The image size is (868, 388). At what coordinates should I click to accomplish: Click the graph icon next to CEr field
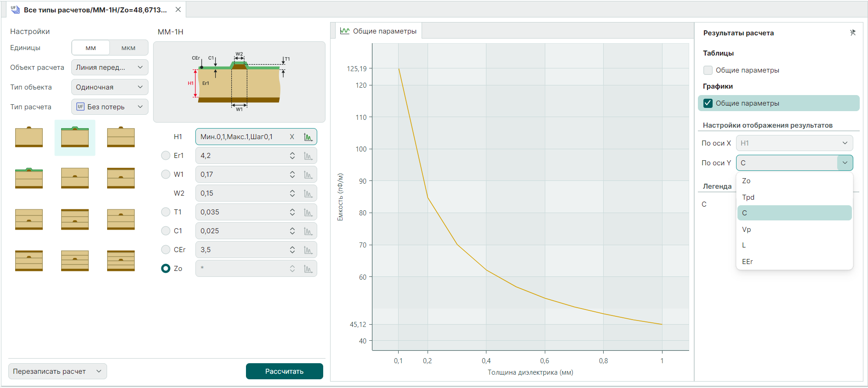point(308,250)
